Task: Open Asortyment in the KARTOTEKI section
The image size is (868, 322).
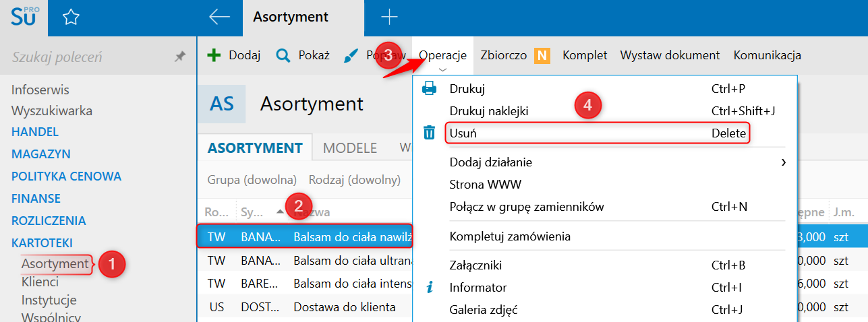Action: click(x=55, y=263)
